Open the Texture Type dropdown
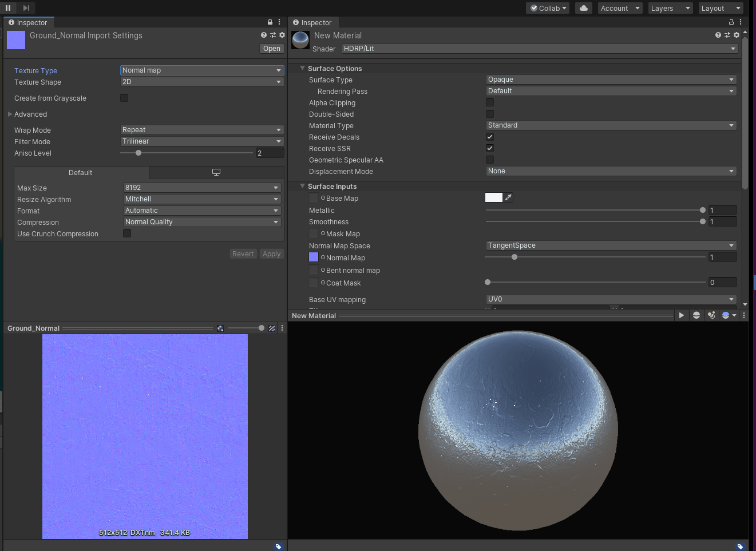Image resolution: width=756 pixels, height=551 pixels. point(201,70)
